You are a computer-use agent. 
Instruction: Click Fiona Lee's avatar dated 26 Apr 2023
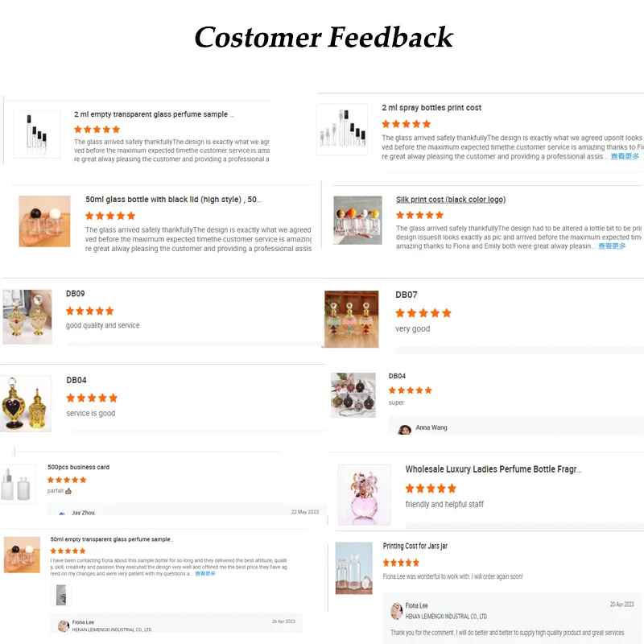[x=64, y=626]
